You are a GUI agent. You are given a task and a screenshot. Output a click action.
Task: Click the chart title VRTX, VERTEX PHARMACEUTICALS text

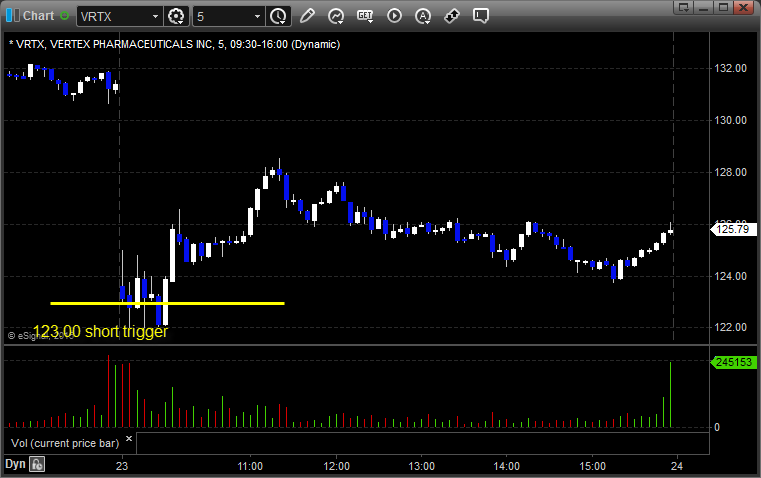(x=175, y=44)
